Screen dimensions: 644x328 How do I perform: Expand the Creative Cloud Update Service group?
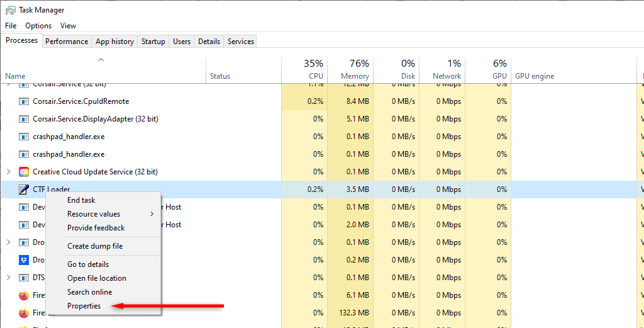pyautogui.click(x=8, y=172)
